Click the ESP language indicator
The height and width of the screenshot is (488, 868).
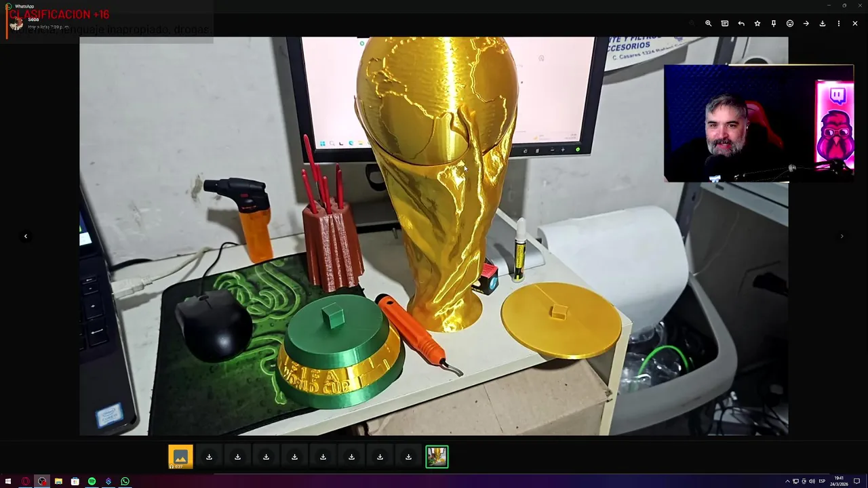coord(822,481)
